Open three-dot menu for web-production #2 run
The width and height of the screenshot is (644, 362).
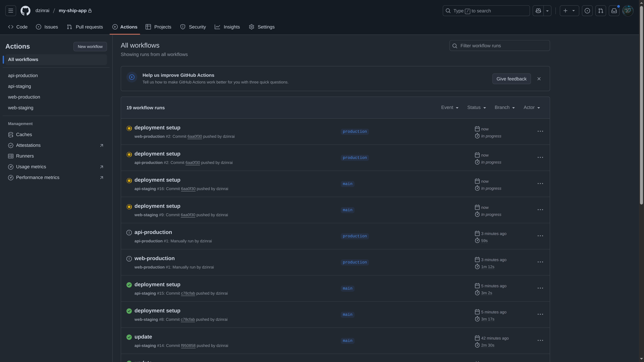tap(540, 131)
